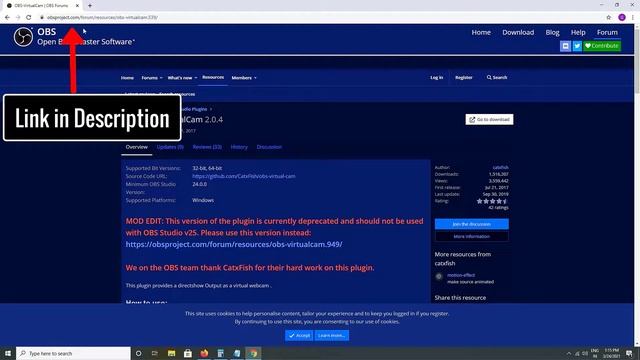
Task: Click the browser back arrow
Action: coord(7,18)
